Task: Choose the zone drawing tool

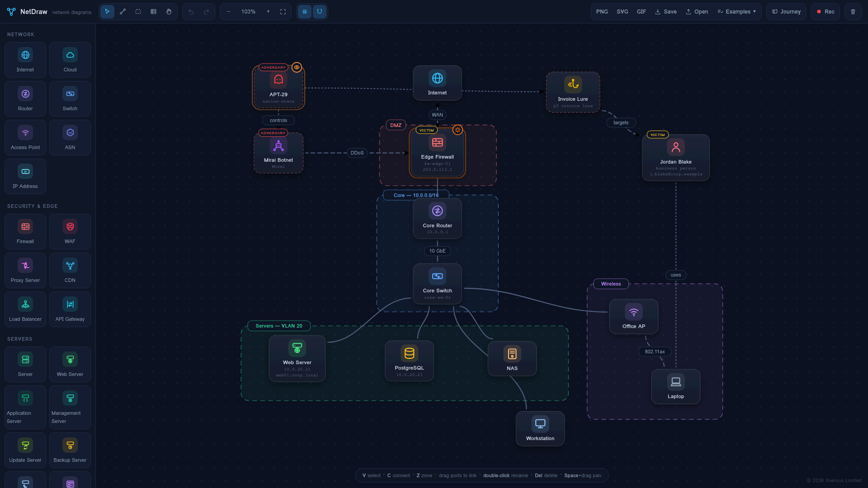Action: tap(138, 12)
